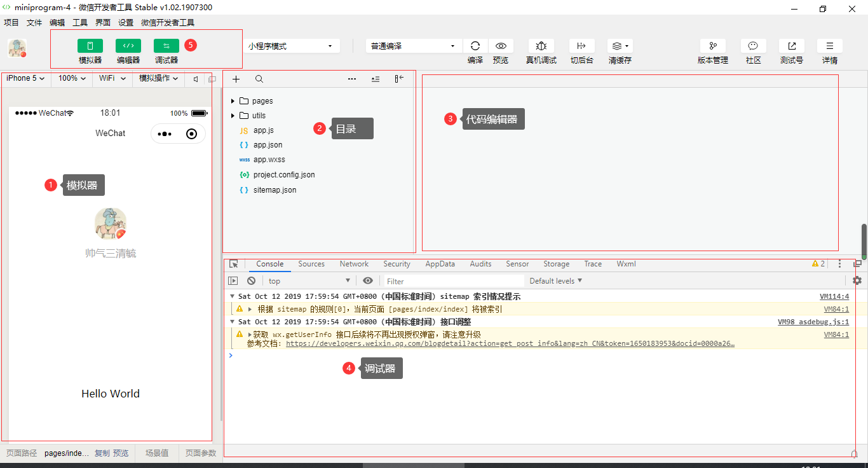The height and width of the screenshot is (468, 868).
Task: Switch to the Console tab
Action: point(270,264)
